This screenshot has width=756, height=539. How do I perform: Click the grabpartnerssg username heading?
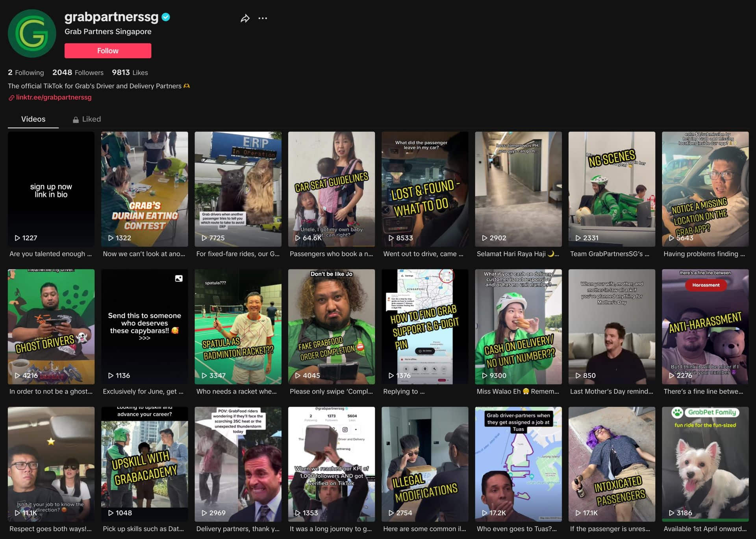tap(111, 17)
